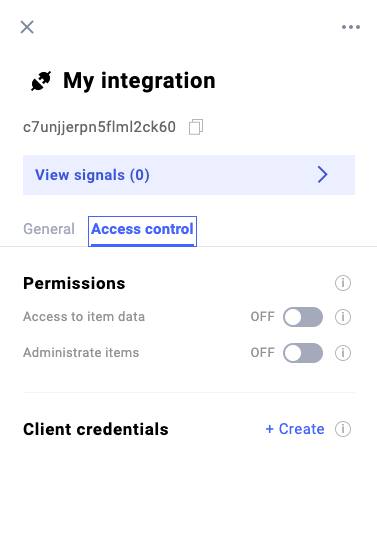Click the Client credentials heading

[96, 429]
